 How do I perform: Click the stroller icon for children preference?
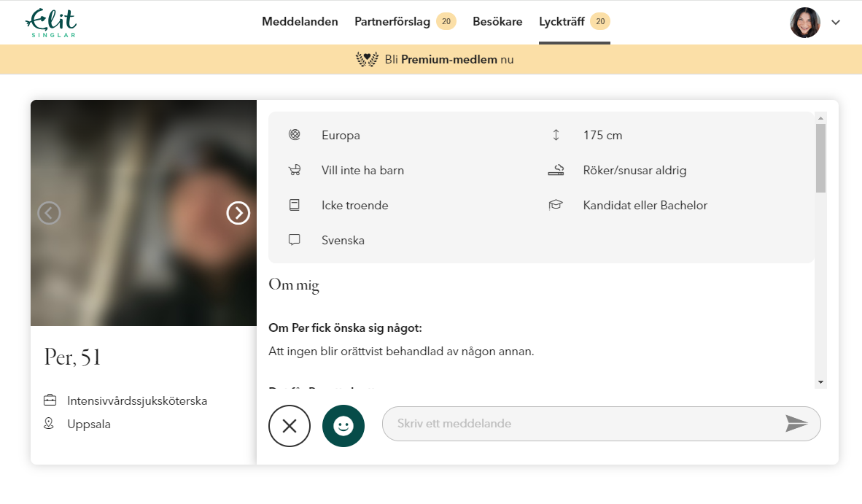295,170
